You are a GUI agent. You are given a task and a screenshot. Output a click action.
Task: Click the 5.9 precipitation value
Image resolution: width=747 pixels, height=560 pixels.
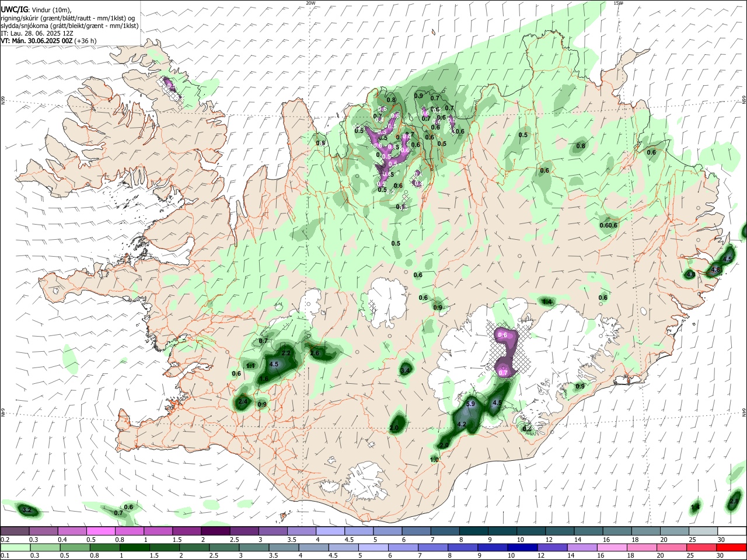tap(472, 404)
